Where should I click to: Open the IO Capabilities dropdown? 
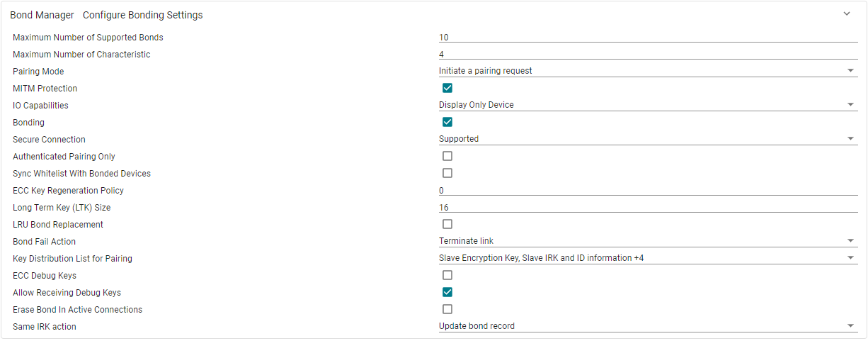coord(647,105)
